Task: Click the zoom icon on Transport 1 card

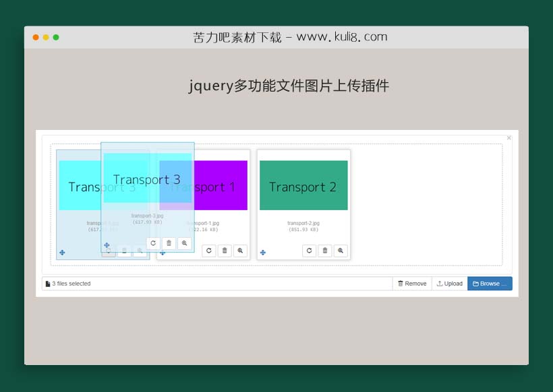Action: pyautogui.click(x=240, y=251)
